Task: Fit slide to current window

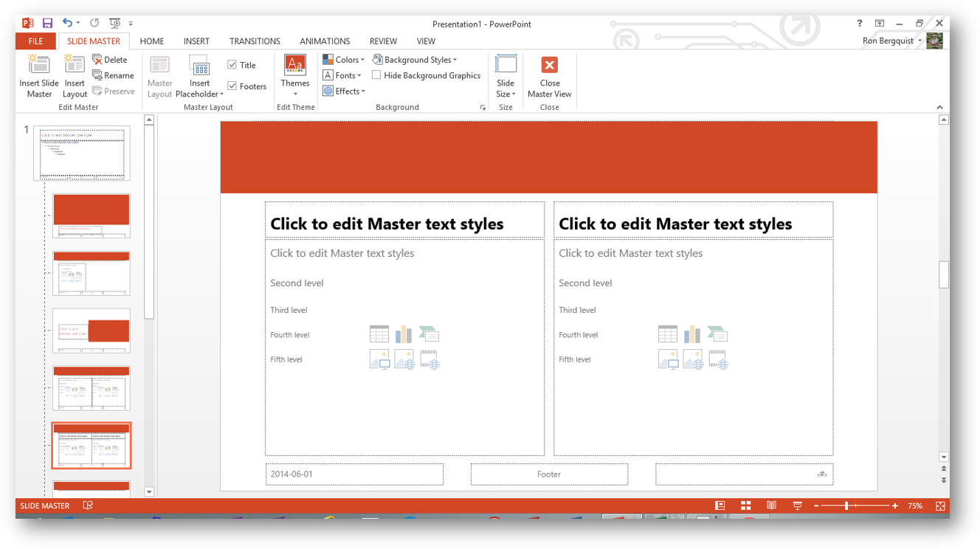Action: pyautogui.click(x=940, y=506)
